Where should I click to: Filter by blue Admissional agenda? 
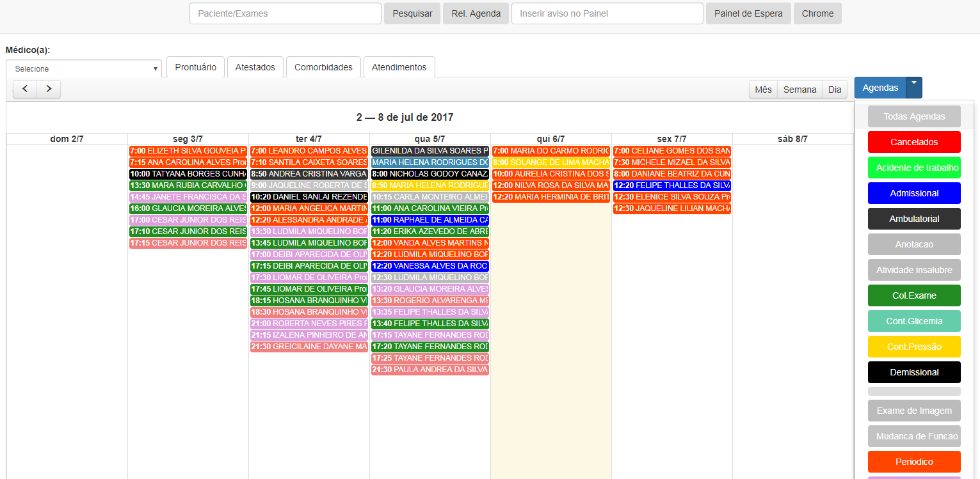(x=914, y=193)
